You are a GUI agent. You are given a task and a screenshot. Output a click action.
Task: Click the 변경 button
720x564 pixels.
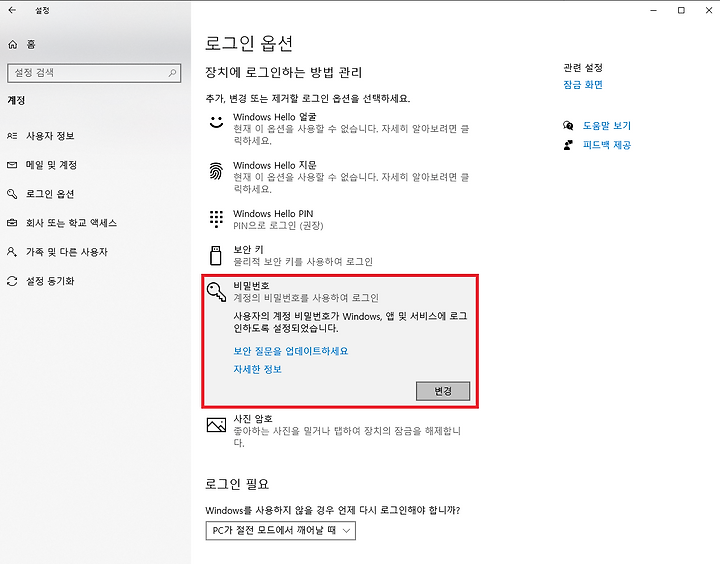pyautogui.click(x=443, y=391)
